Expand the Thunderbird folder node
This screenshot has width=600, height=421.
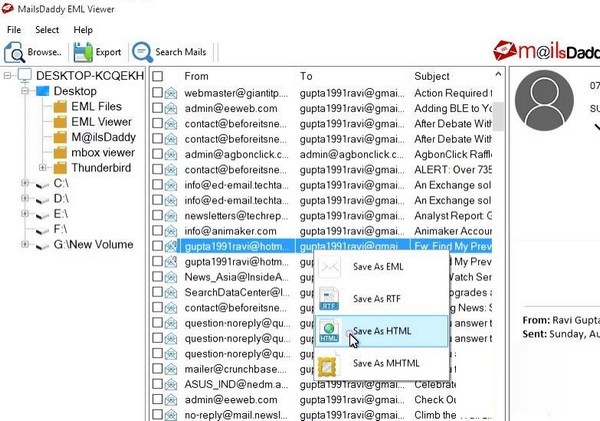click(42, 167)
